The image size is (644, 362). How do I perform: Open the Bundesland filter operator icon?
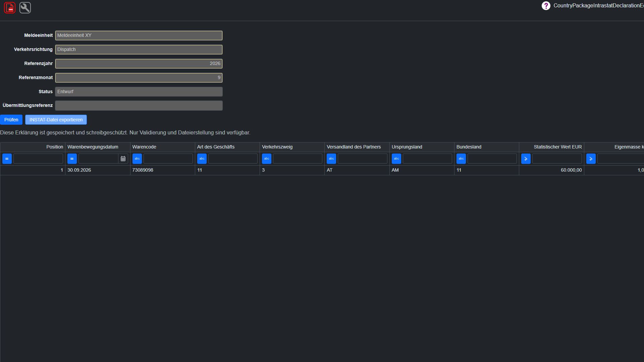461,159
